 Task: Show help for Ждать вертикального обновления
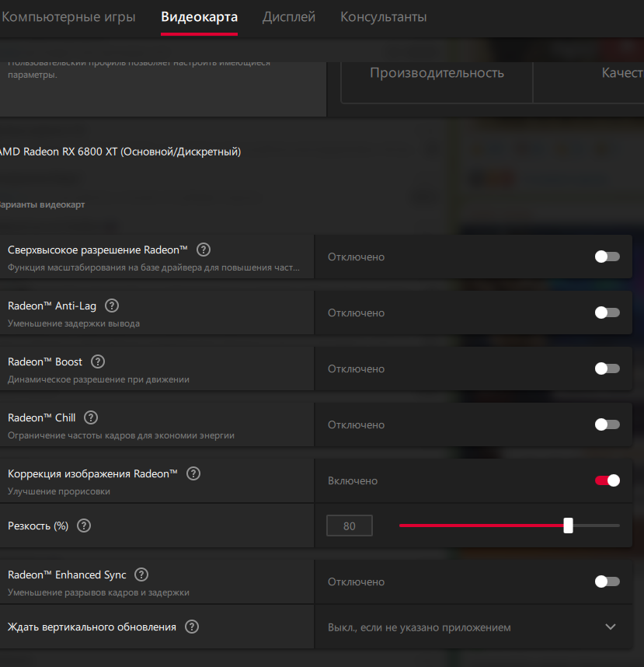click(x=192, y=627)
